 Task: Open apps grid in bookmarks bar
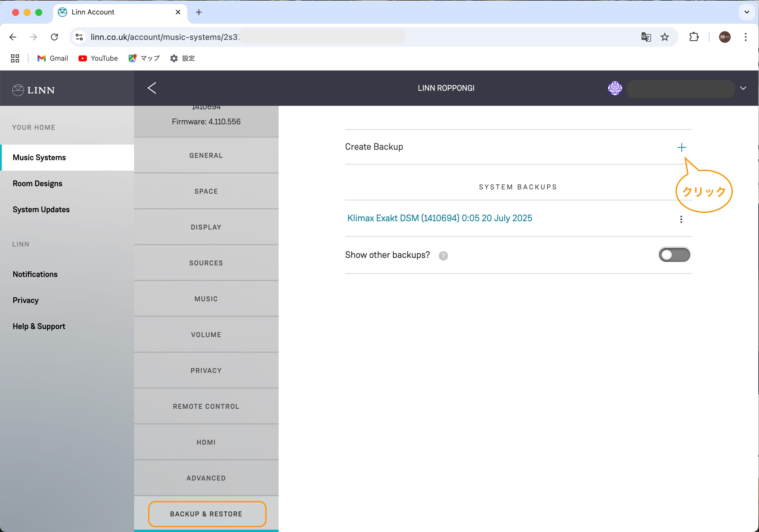(15, 58)
